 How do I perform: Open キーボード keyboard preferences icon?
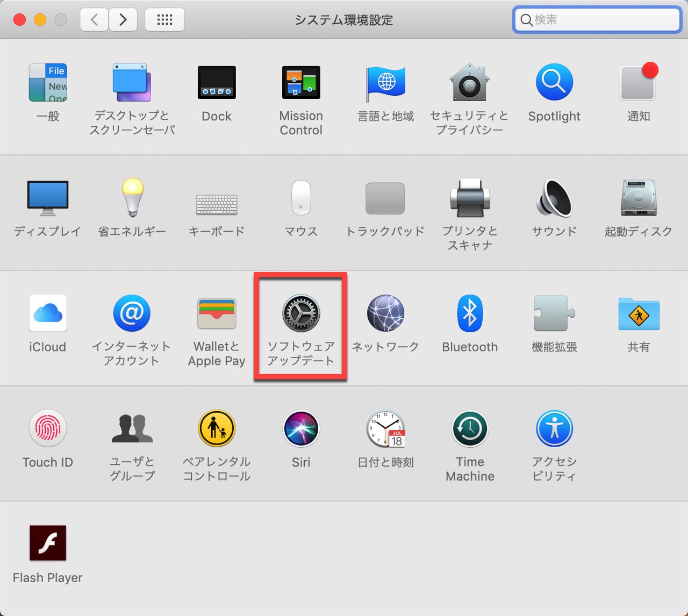coord(217,204)
